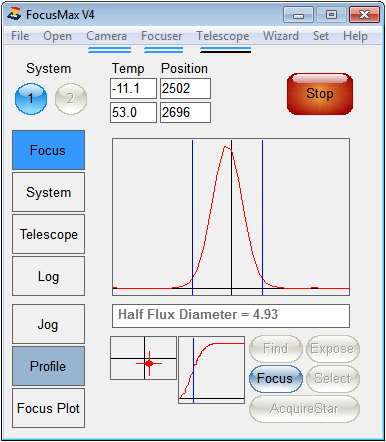Open the Jog panel button
Image resolution: width=386 pixels, height=442 pixels.
point(48,324)
